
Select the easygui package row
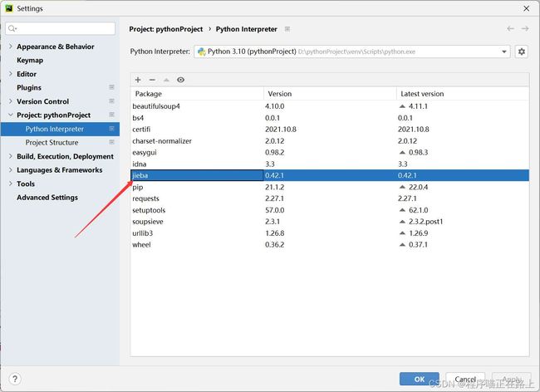[x=330, y=153]
